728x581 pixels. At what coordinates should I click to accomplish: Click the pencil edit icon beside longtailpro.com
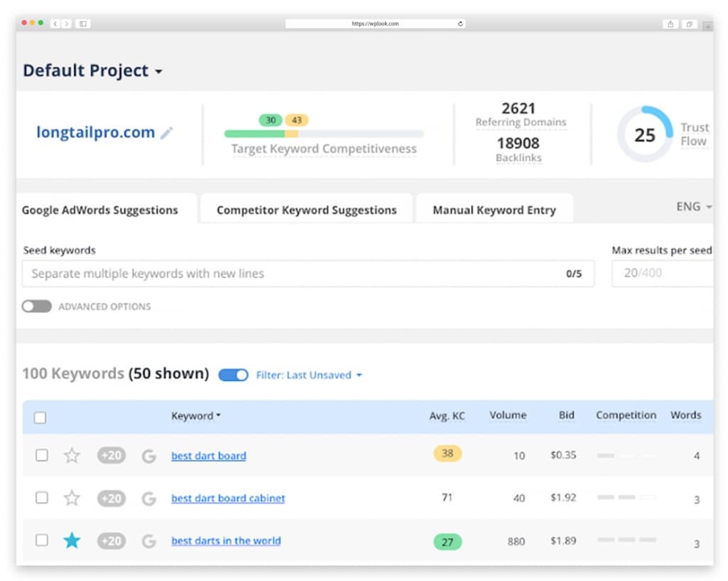point(166,133)
